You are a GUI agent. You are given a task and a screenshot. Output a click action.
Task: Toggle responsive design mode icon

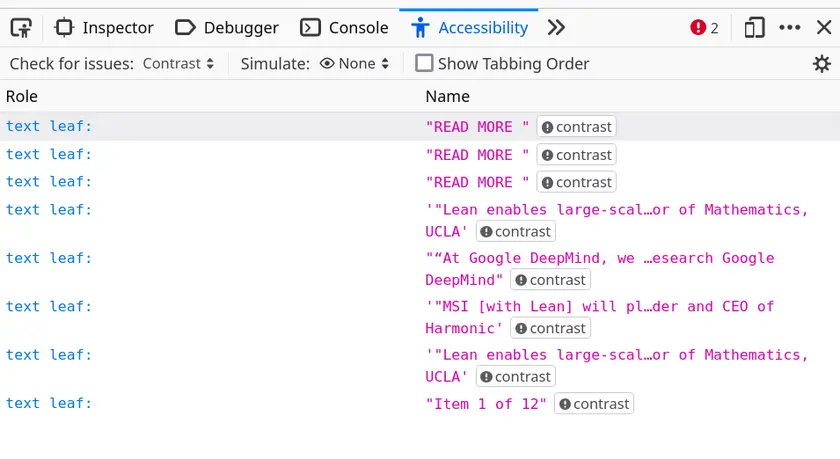click(x=754, y=27)
